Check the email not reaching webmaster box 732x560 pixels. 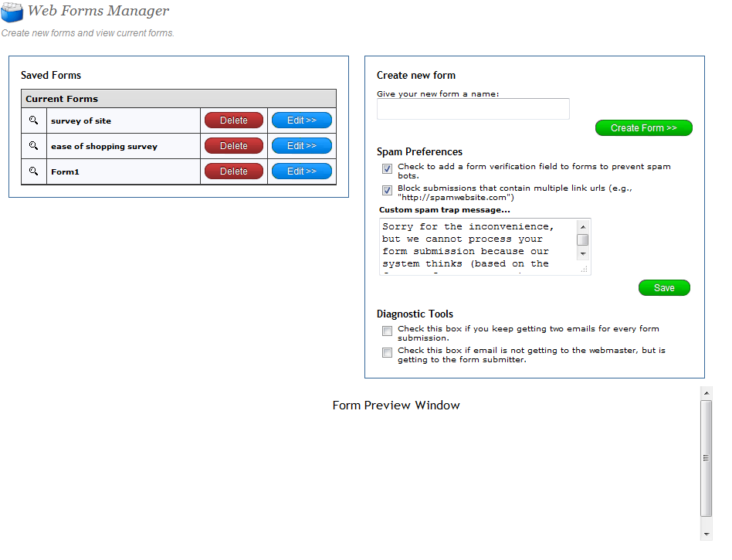[x=387, y=353]
